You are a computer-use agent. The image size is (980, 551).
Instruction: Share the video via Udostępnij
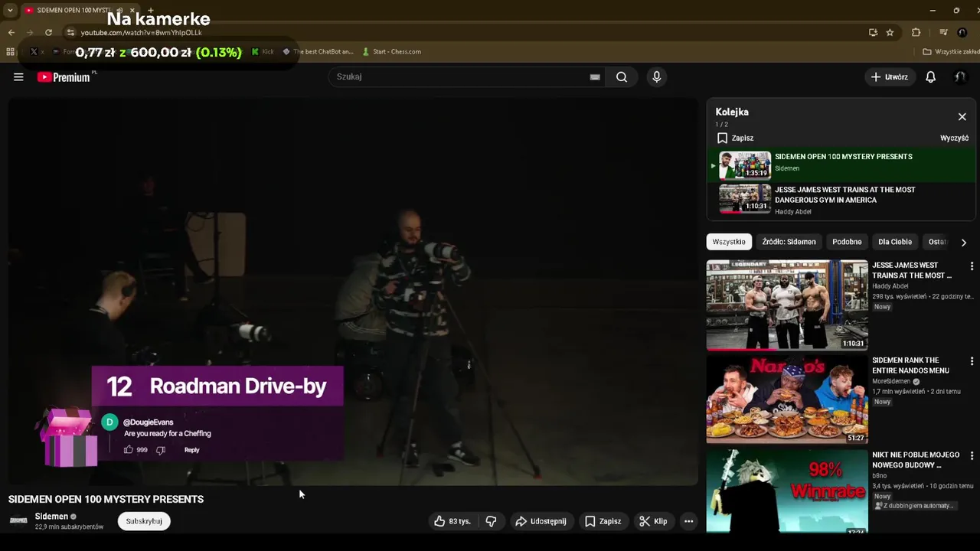pos(541,521)
